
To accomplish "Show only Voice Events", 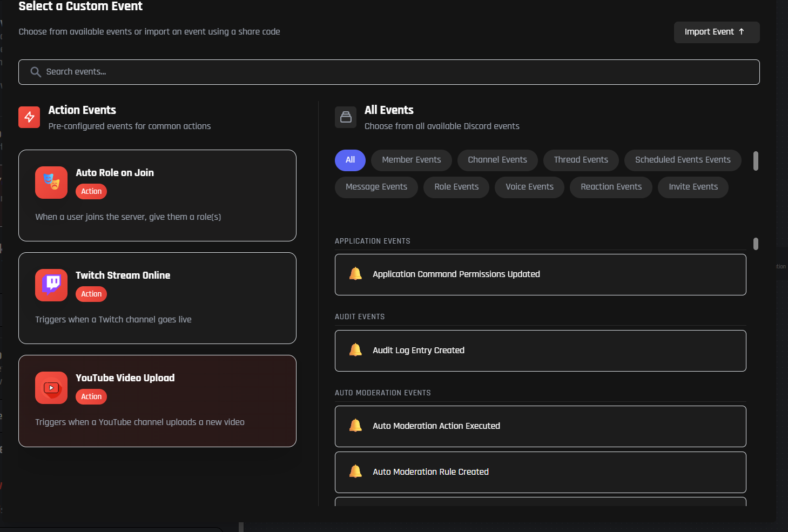I will 529,187.
